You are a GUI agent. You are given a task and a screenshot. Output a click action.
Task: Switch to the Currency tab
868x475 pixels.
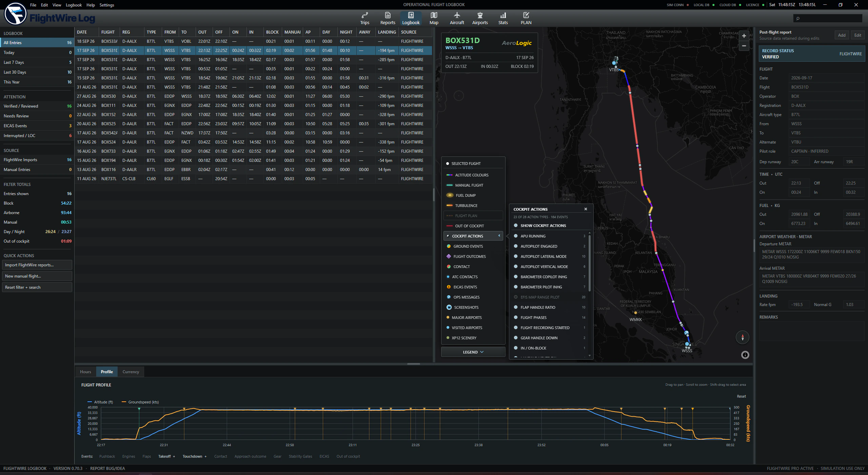[131, 372]
